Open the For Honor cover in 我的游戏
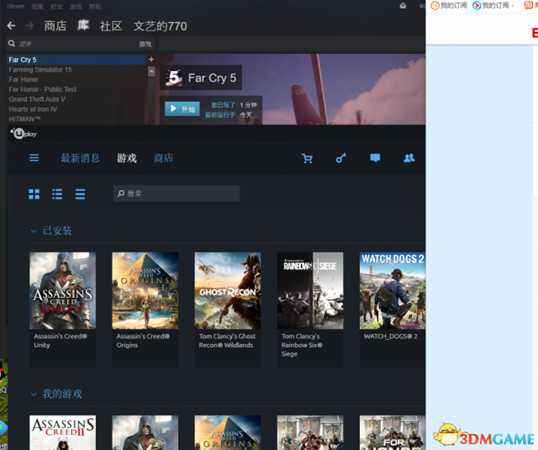 click(x=393, y=433)
